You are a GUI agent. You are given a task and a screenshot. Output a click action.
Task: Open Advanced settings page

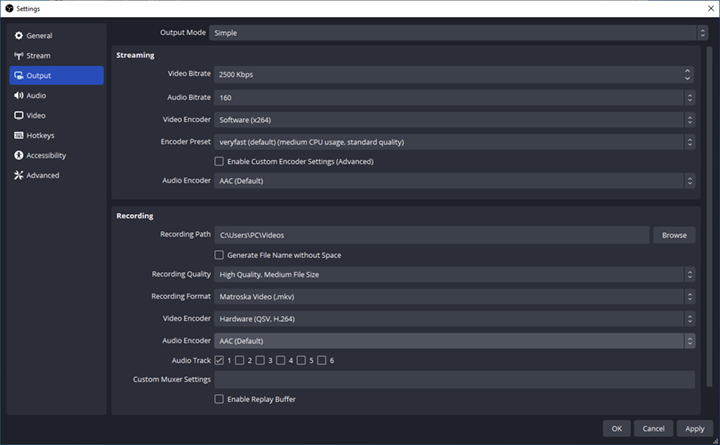coord(56,175)
